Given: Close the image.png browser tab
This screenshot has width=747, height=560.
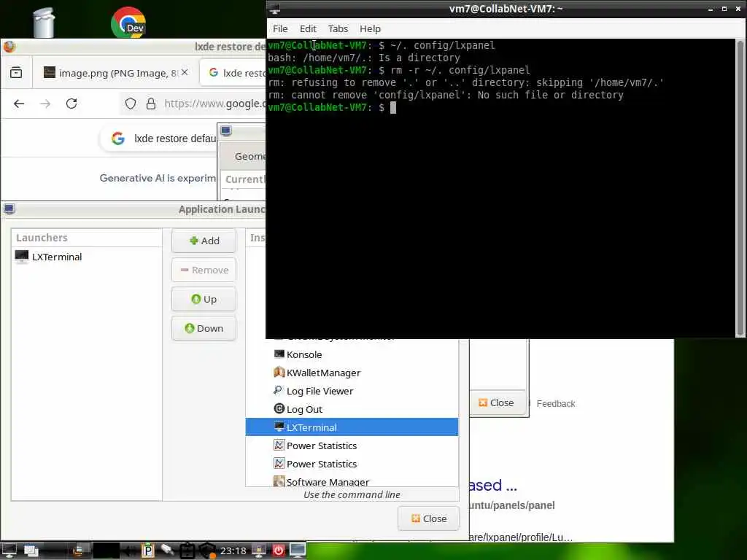Looking at the screenshot, I should pyautogui.click(x=185, y=72).
